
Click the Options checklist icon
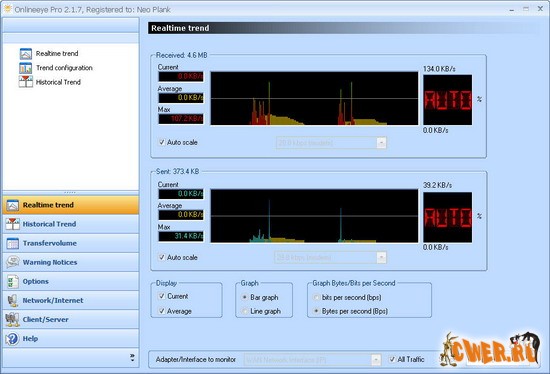tap(13, 281)
